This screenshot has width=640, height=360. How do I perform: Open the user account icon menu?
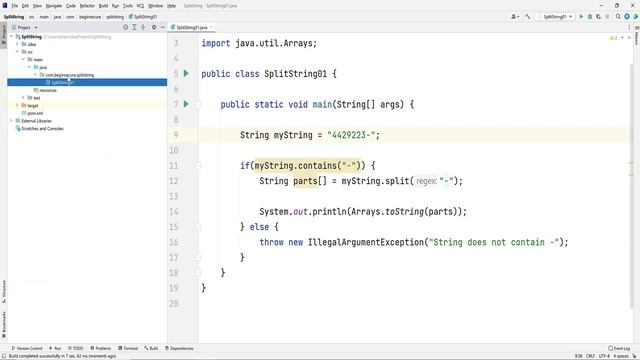point(515,17)
